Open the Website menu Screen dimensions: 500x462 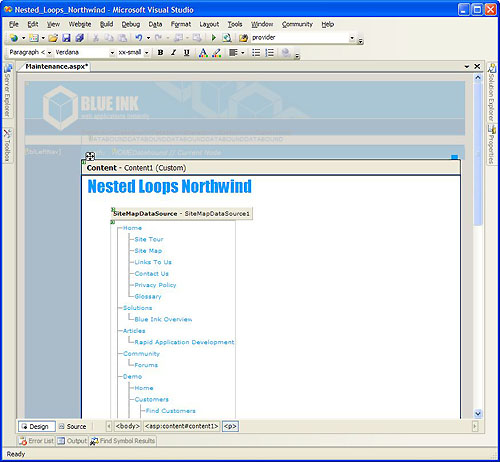pyautogui.click(x=80, y=24)
